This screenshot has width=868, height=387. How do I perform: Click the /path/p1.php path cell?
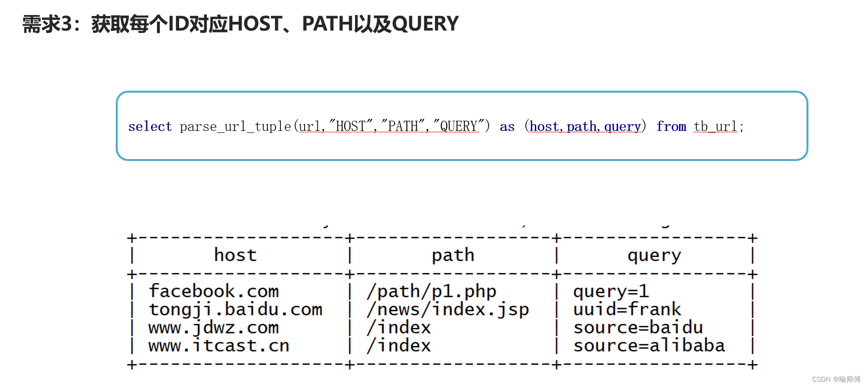coord(432,291)
